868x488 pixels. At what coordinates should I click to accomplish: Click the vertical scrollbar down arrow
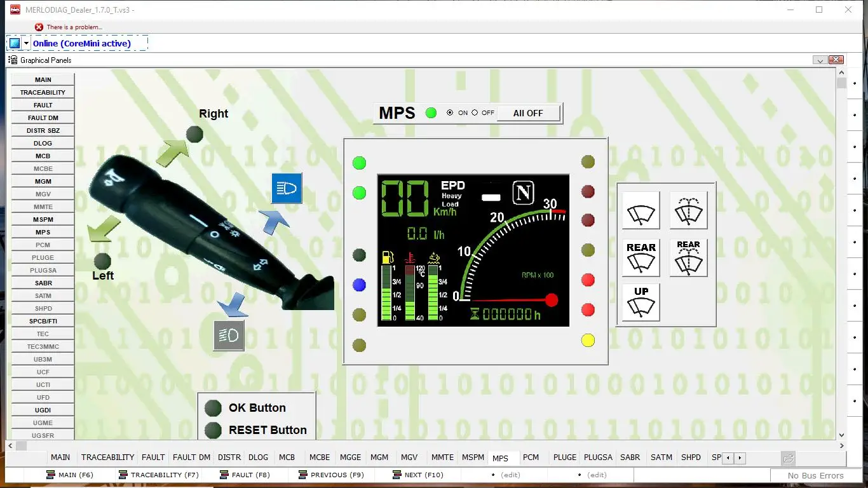(841, 435)
